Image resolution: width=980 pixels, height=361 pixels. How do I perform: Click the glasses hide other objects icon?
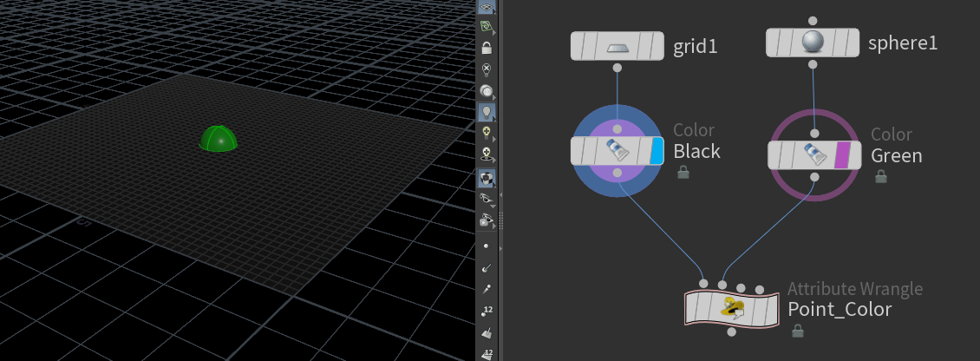coord(487,199)
